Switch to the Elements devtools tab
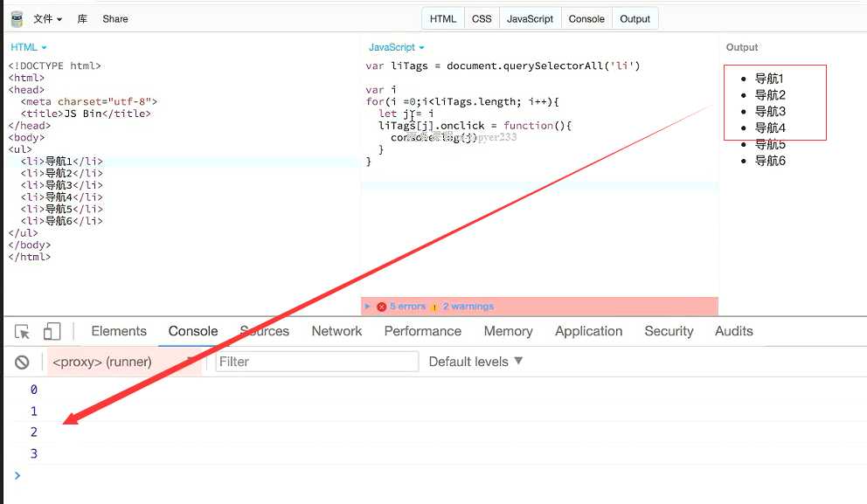867x504 pixels. point(119,331)
